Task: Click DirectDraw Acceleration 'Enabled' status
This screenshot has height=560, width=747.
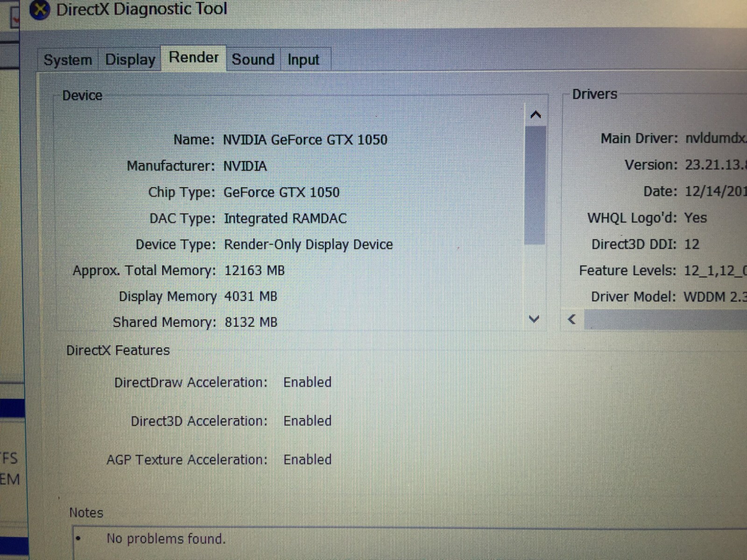Action: [307, 382]
